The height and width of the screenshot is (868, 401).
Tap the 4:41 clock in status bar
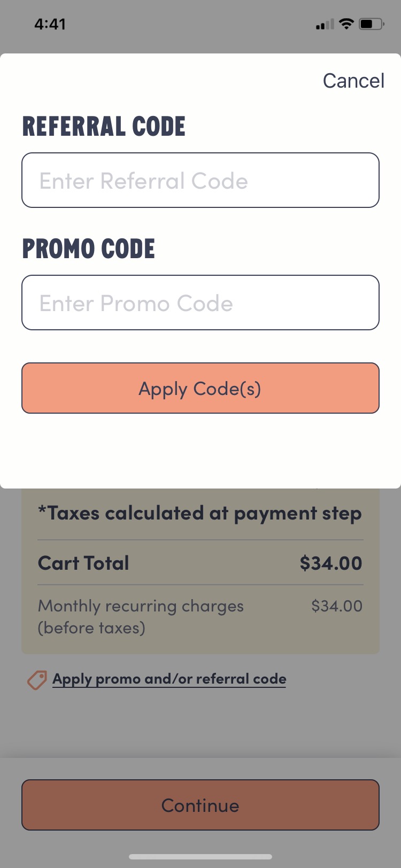(50, 24)
